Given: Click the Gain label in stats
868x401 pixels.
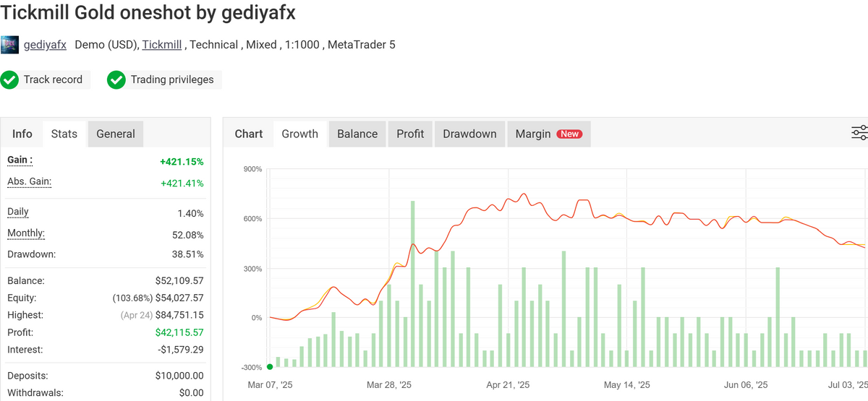Looking at the screenshot, I should (x=20, y=160).
